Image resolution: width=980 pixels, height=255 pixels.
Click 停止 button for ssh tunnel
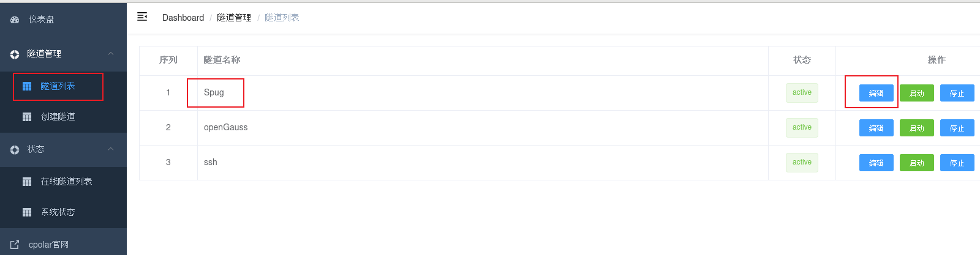[957, 163]
